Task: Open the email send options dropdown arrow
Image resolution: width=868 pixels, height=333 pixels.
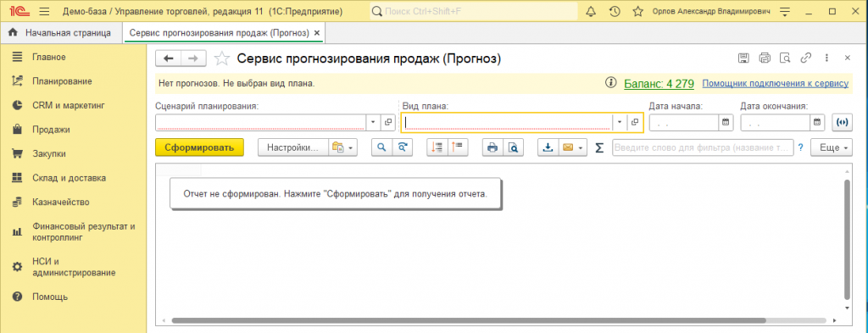Action: pyautogui.click(x=580, y=147)
